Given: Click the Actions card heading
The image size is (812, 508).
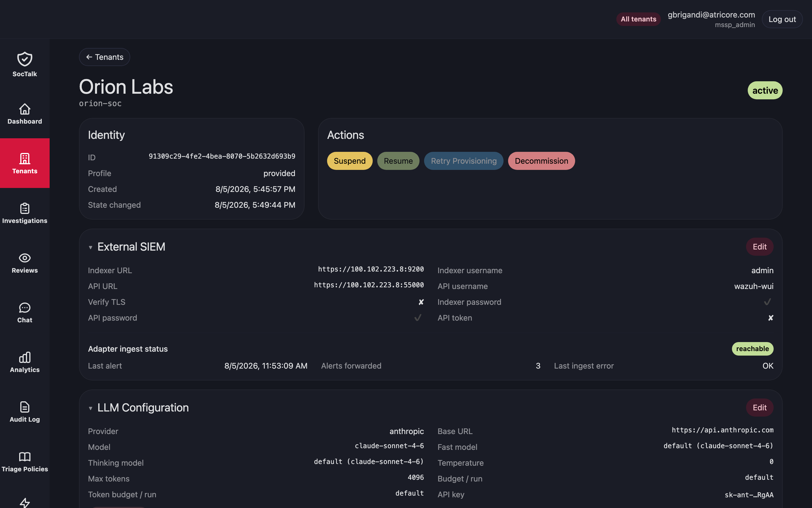Looking at the screenshot, I should 345,135.
